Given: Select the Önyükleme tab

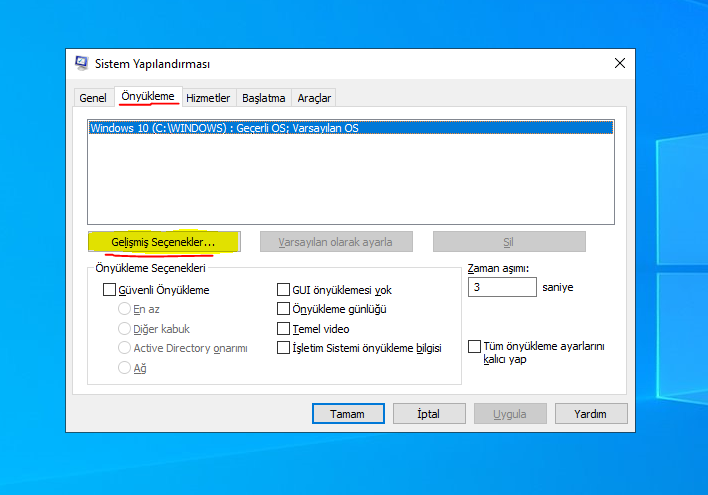Looking at the screenshot, I should point(148,96).
